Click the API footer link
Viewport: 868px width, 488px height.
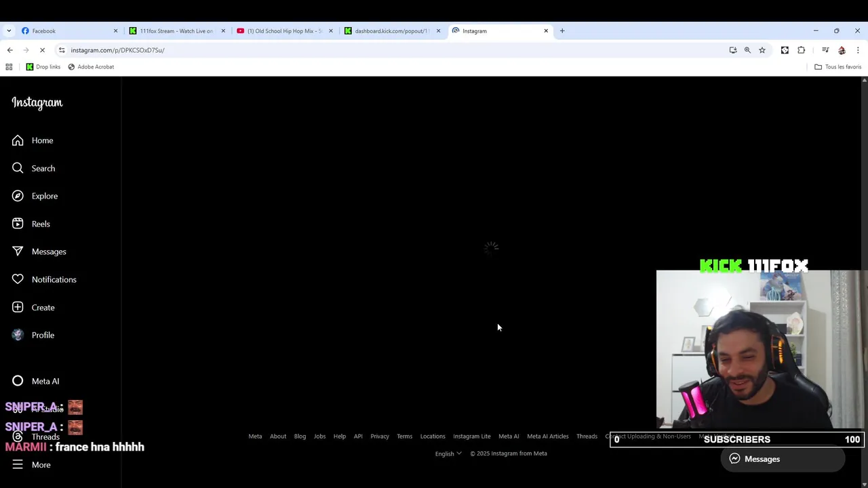pos(358,436)
